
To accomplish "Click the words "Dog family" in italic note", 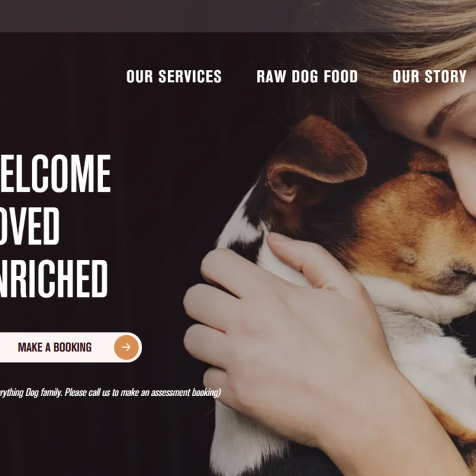I will (x=44, y=393).
